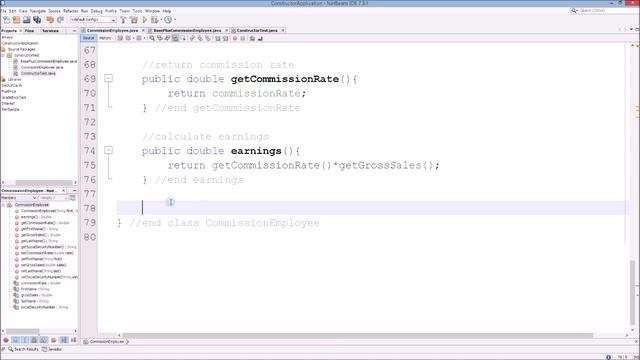Toggle Show Inherited Members in Navigator
The image size is (640, 360).
(x=6, y=340)
